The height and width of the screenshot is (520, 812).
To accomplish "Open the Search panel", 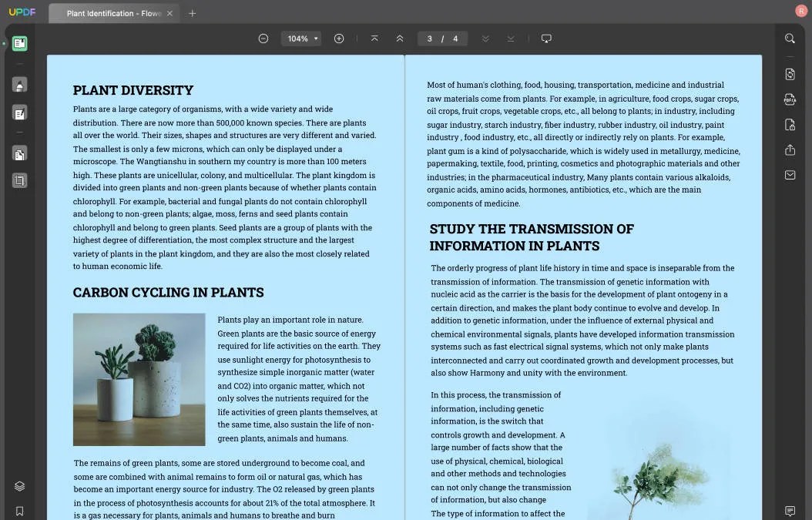I will tap(790, 38).
